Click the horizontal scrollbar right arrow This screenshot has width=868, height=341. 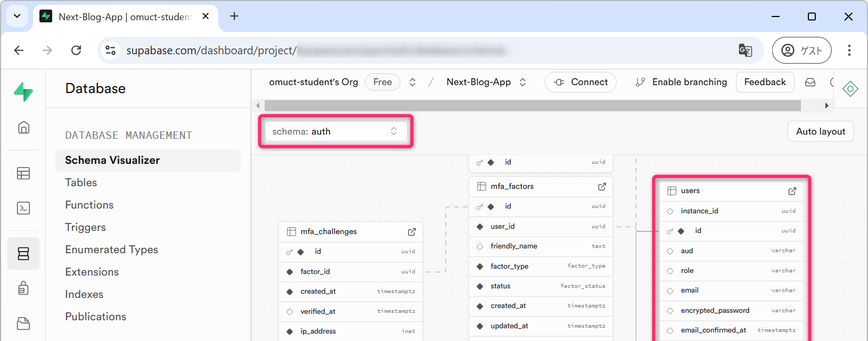826,105
